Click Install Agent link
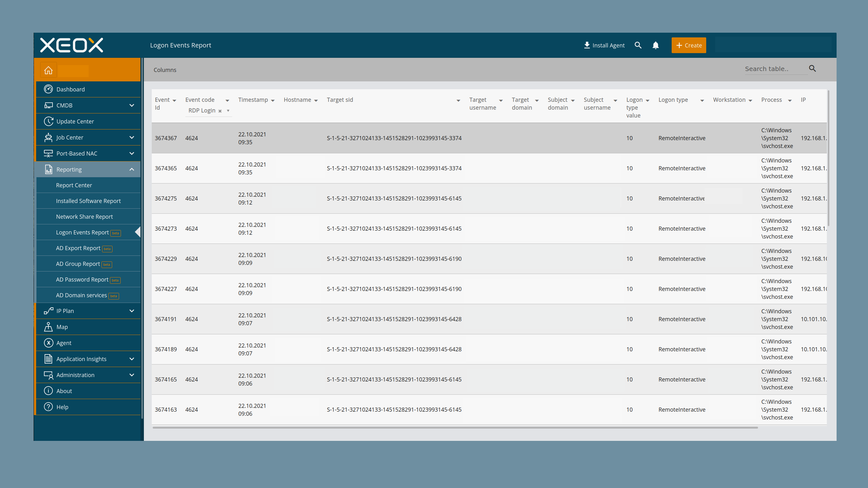Viewport: 868px width, 488px height. 604,45
